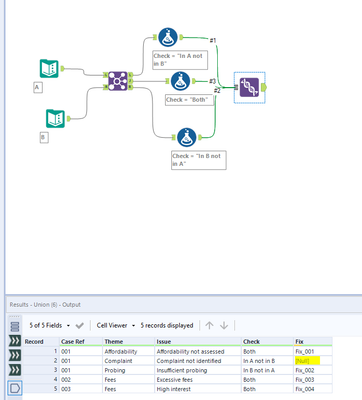Screen dimensions: 362x400
Task: Click the Case Ref column header
Action: pos(81,342)
